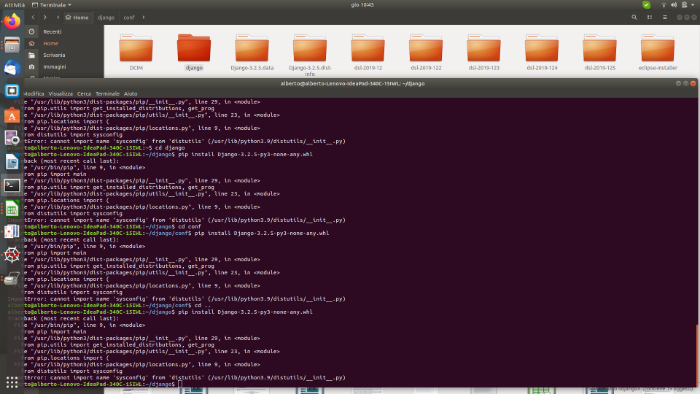Viewport: 700px width, 394px height.
Task: Open Firefox from the dock
Action: click(12, 21)
